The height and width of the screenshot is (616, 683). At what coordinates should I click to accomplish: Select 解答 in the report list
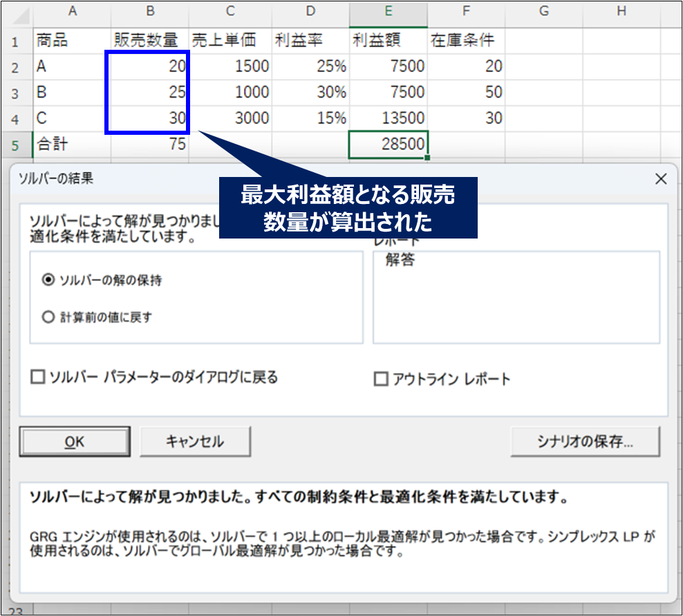pyautogui.click(x=400, y=261)
